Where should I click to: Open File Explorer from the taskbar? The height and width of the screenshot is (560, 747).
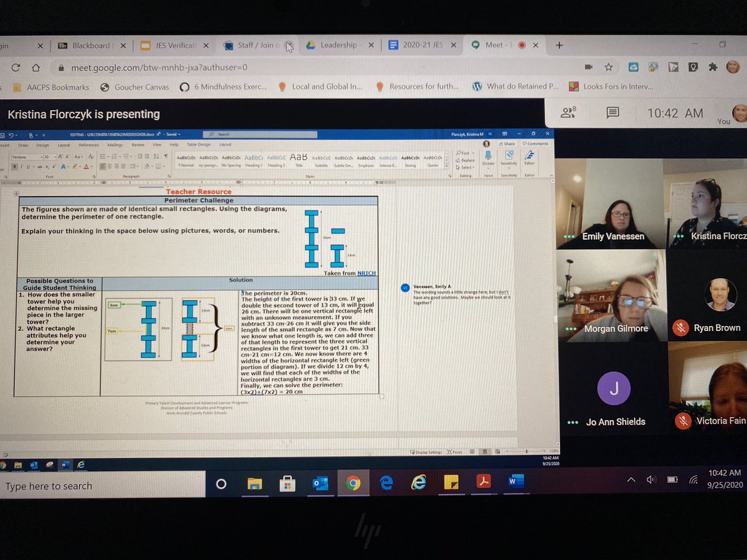[255, 483]
